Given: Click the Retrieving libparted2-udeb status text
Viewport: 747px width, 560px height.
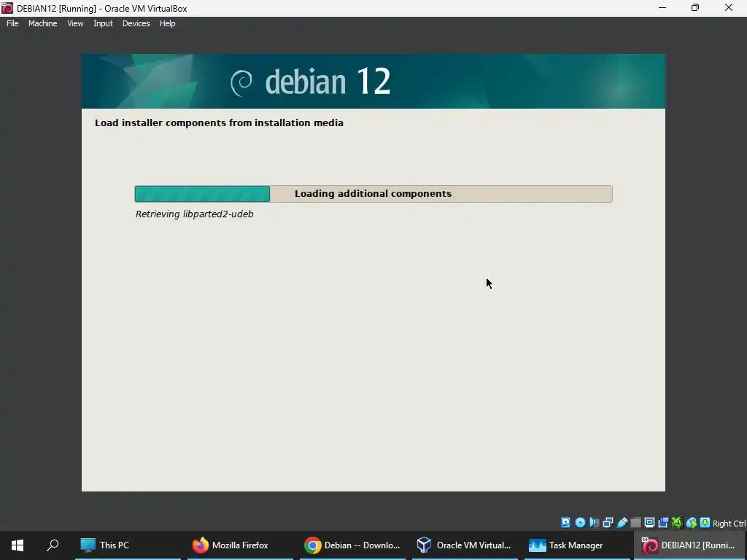Looking at the screenshot, I should pos(194,214).
